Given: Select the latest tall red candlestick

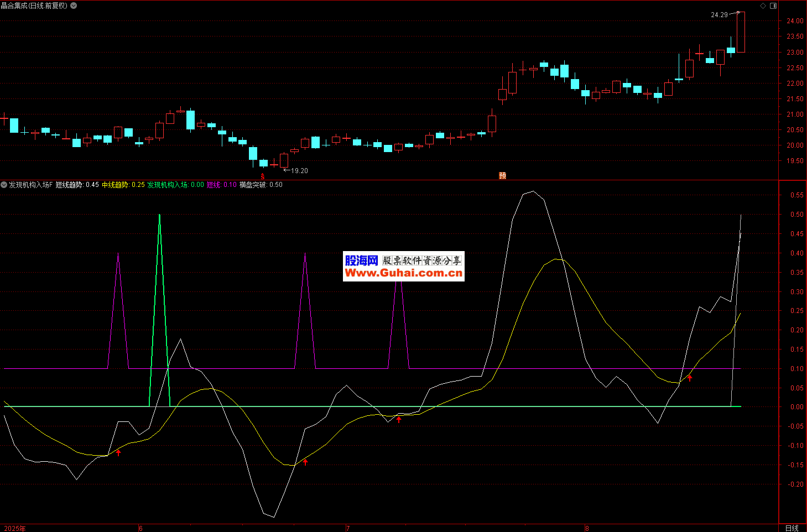Looking at the screenshot, I should click(741, 32).
